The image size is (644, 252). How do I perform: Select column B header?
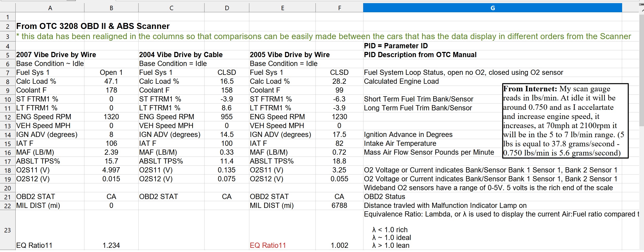click(111, 8)
